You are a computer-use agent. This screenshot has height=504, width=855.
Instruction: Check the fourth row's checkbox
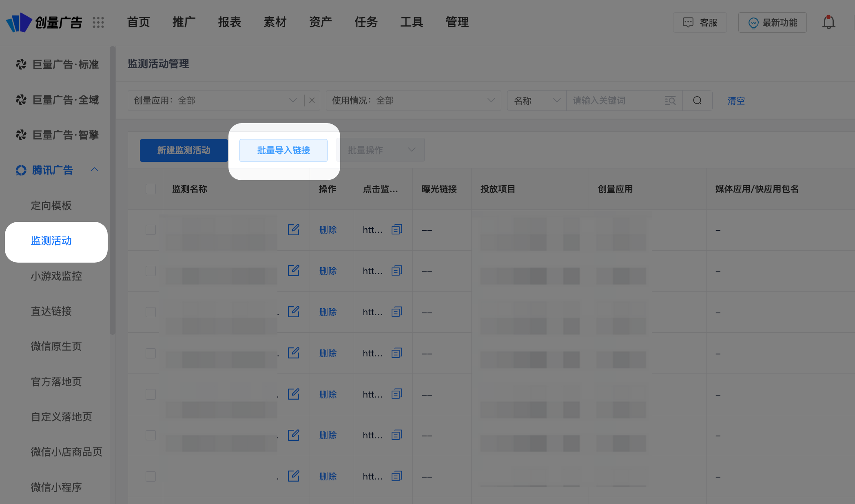click(151, 353)
